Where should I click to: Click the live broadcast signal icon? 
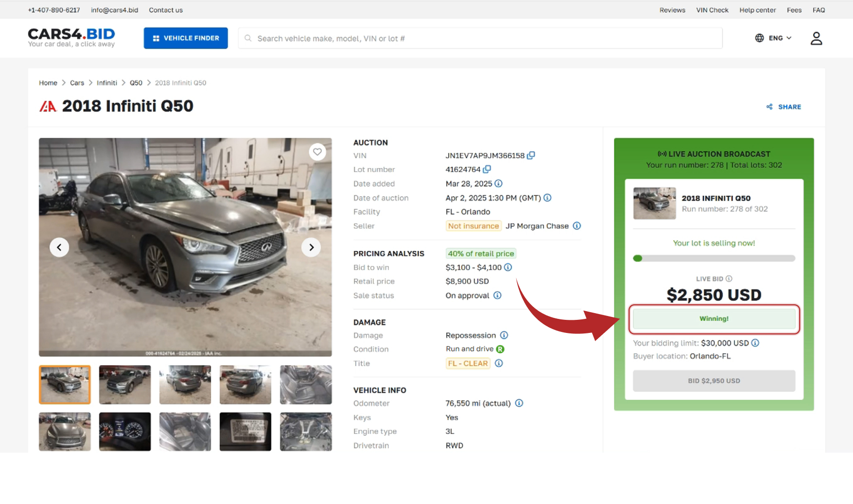[x=662, y=154]
